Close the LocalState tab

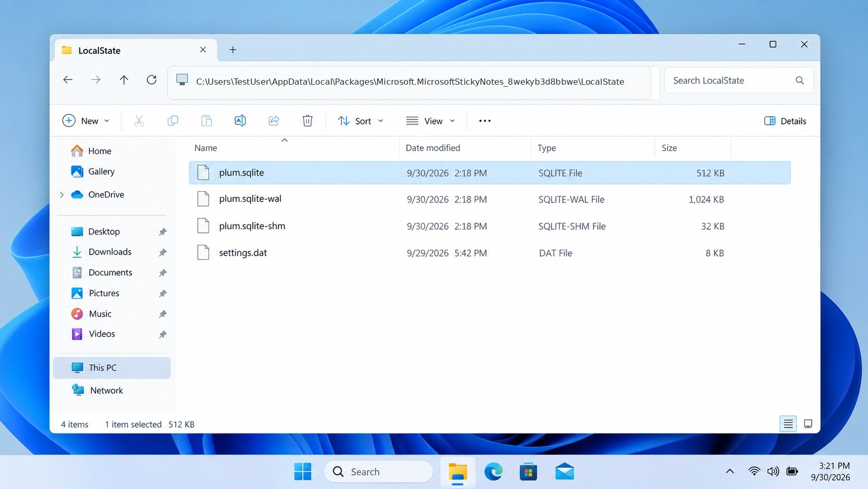point(203,50)
